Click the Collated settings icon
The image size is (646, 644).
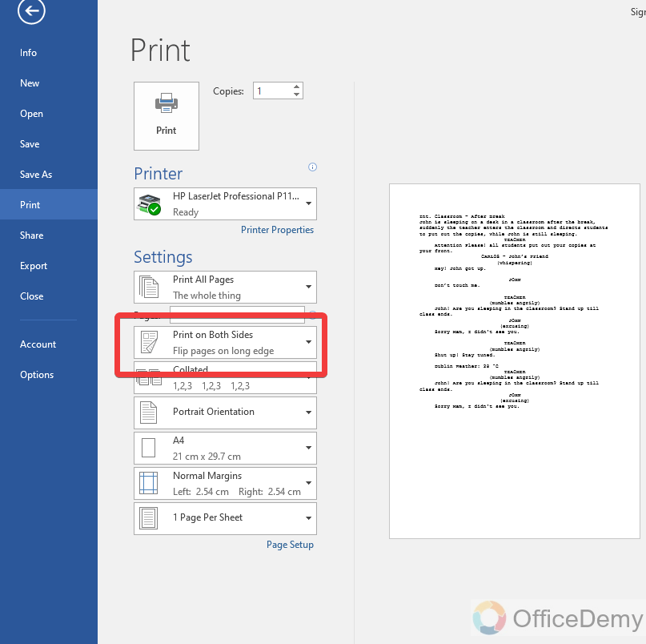point(148,376)
